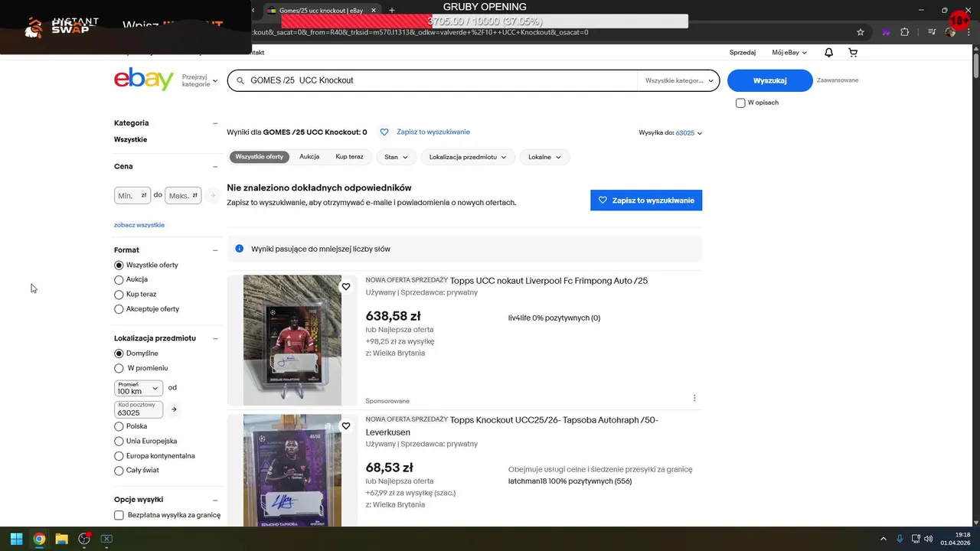
Task: Open Chrome from the taskbar
Action: tap(39, 539)
